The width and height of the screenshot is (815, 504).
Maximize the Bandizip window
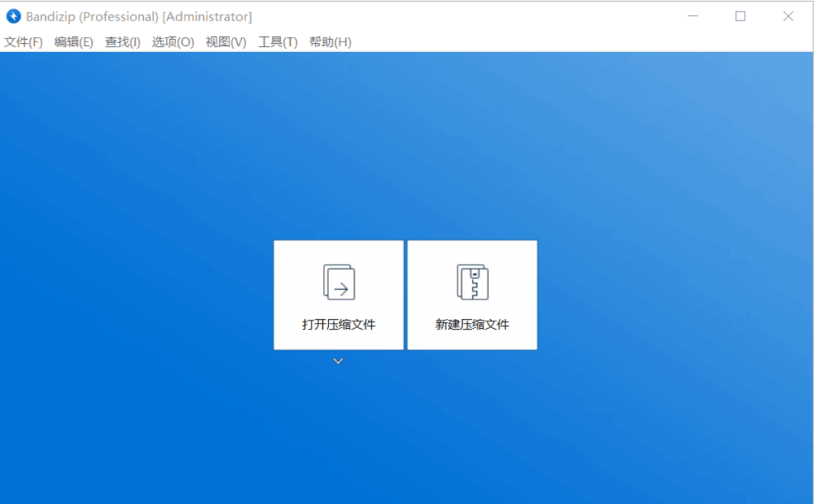tap(740, 16)
